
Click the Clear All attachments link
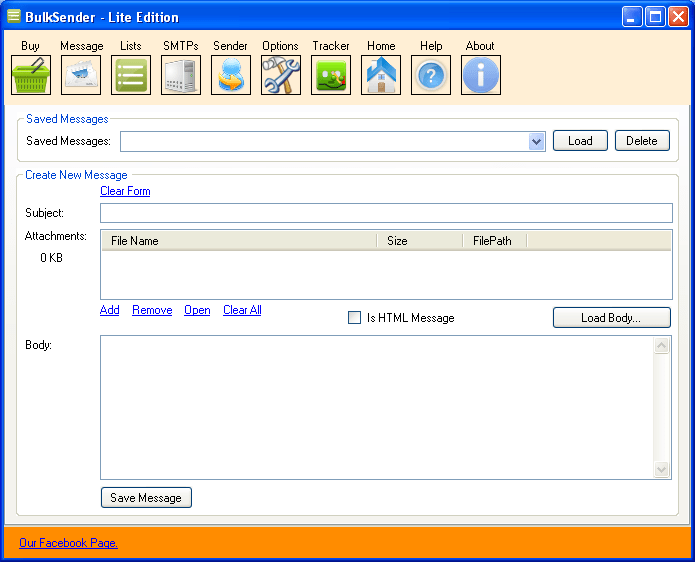pos(242,310)
